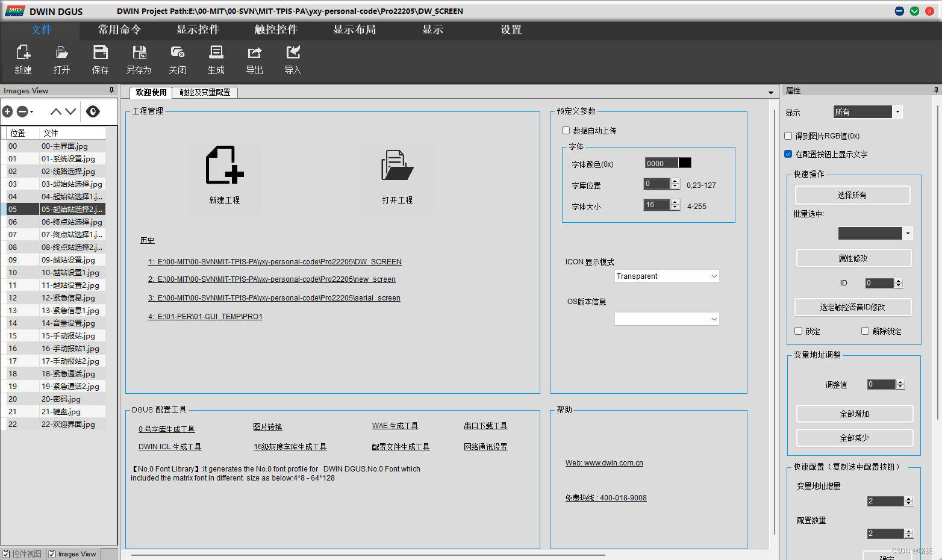Screen dimensions: 942x560
Task: Click the large 新建工程 new project icon
Action: (x=225, y=164)
